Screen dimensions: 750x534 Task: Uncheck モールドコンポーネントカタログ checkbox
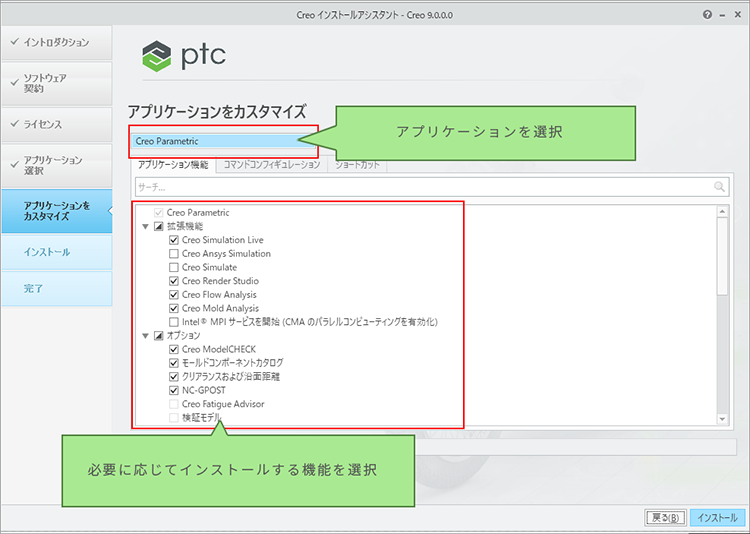click(x=174, y=363)
